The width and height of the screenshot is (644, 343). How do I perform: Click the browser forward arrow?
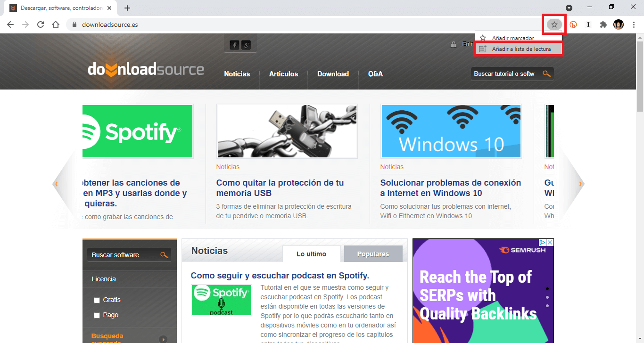point(25,24)
